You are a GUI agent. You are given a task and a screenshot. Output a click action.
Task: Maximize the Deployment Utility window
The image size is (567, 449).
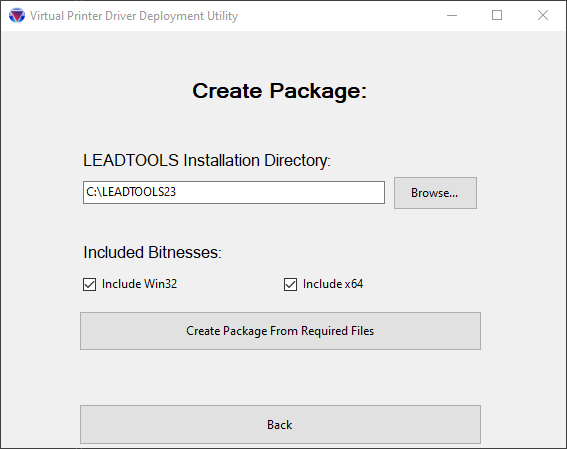tap(497, 16)
